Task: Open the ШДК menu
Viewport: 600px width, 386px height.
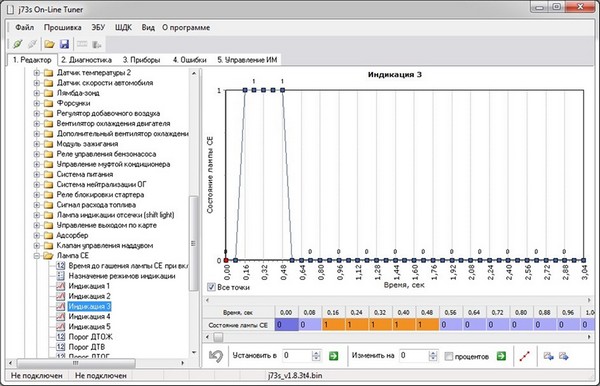Action: tap(123, 28)
